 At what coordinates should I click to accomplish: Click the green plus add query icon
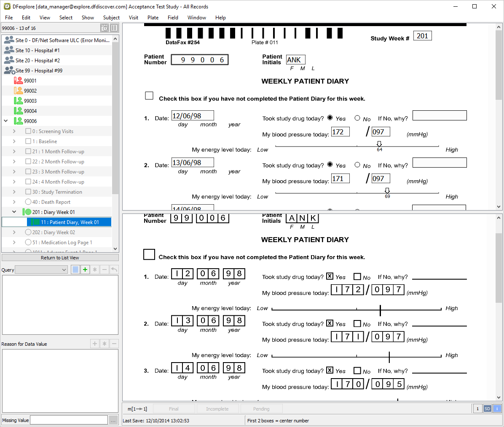coord(85,270)
